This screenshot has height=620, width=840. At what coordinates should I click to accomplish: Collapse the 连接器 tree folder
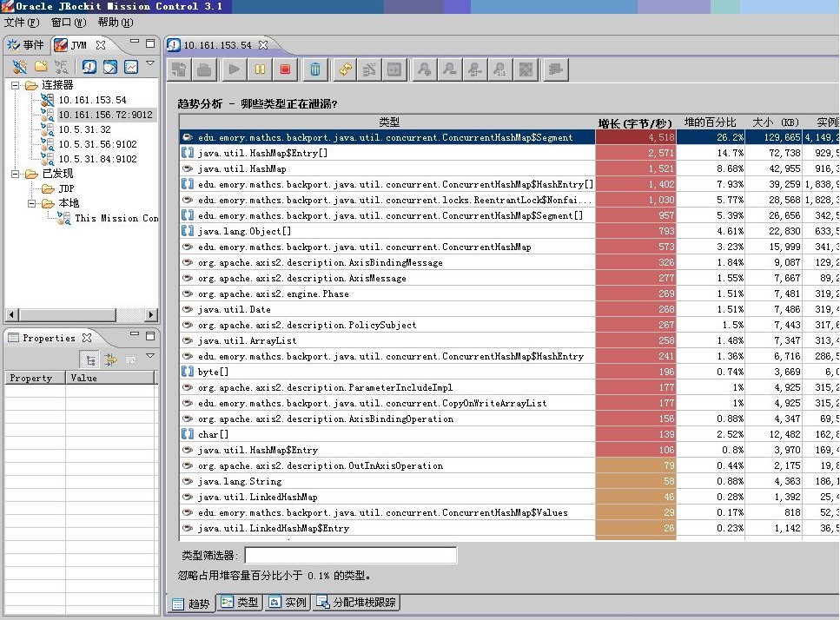[16, 85]
